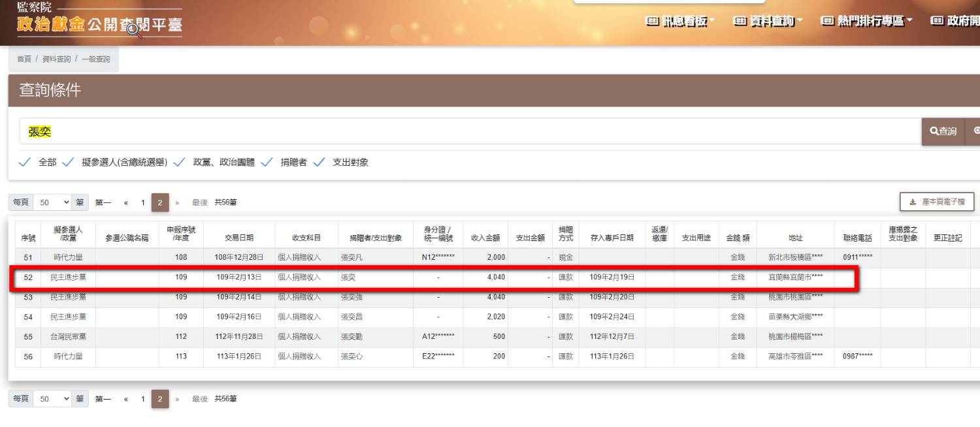This screenshot has width=980, height=427.
Task: Click the download 產本頁電子檔 button
Action: point(937,202)
